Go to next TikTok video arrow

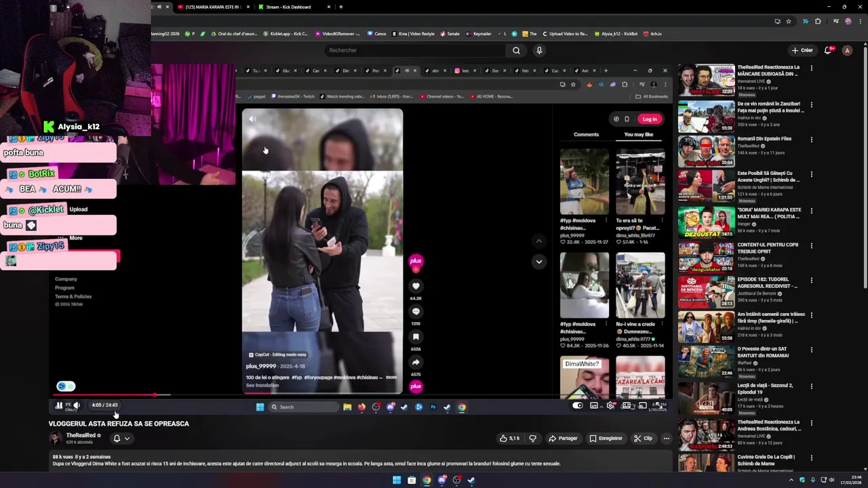(x=538, y=262)
